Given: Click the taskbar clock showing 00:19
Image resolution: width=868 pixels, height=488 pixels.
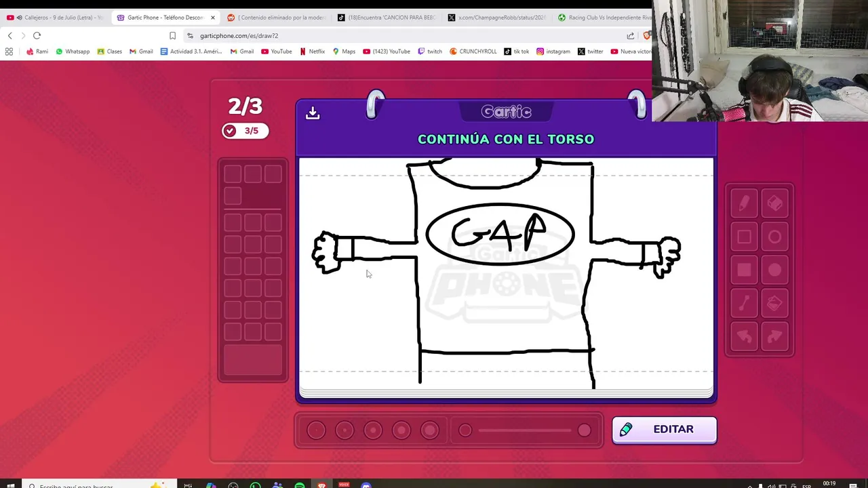Looking at the screenshot, I should pos(829,485).
